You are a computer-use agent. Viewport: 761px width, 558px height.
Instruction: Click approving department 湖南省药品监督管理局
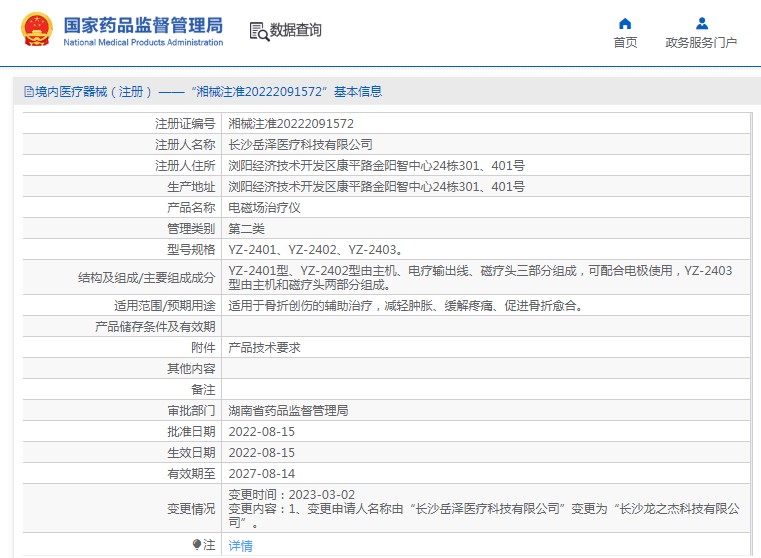coord(288,410)
